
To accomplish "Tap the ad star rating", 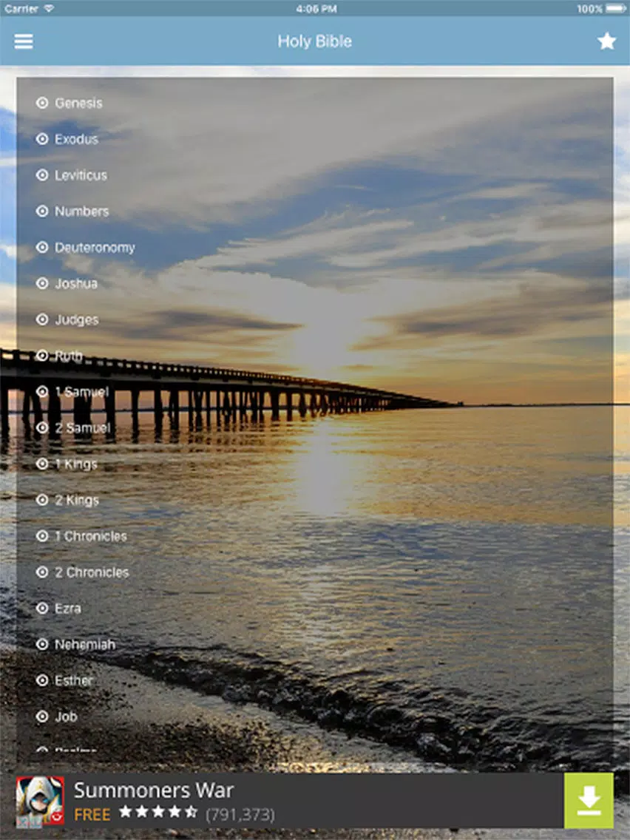I will point(158,812).
